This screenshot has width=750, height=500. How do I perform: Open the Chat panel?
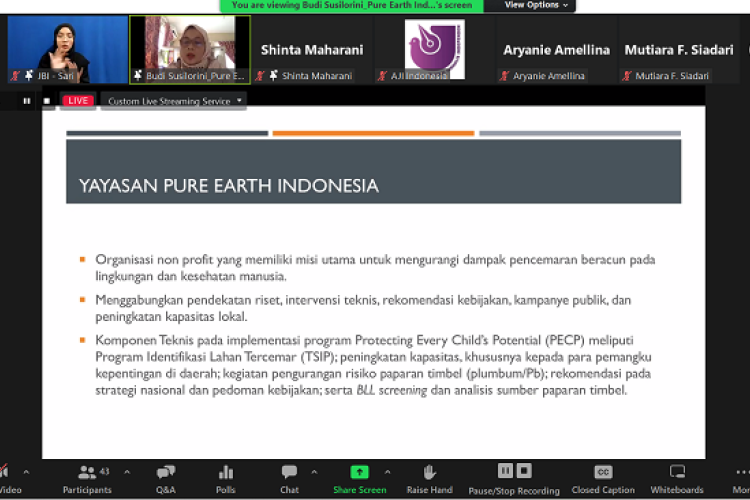(x=289, y=477)
